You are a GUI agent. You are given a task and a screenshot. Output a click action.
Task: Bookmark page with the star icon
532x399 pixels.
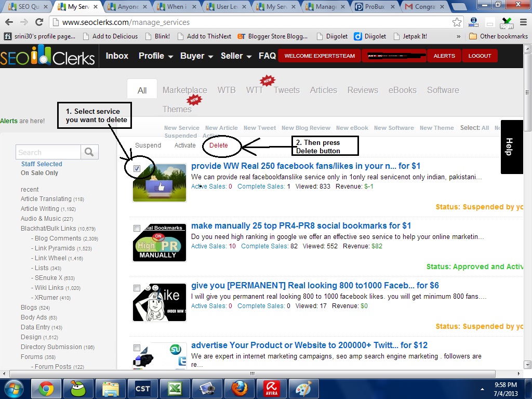click(x=457, y=22)
